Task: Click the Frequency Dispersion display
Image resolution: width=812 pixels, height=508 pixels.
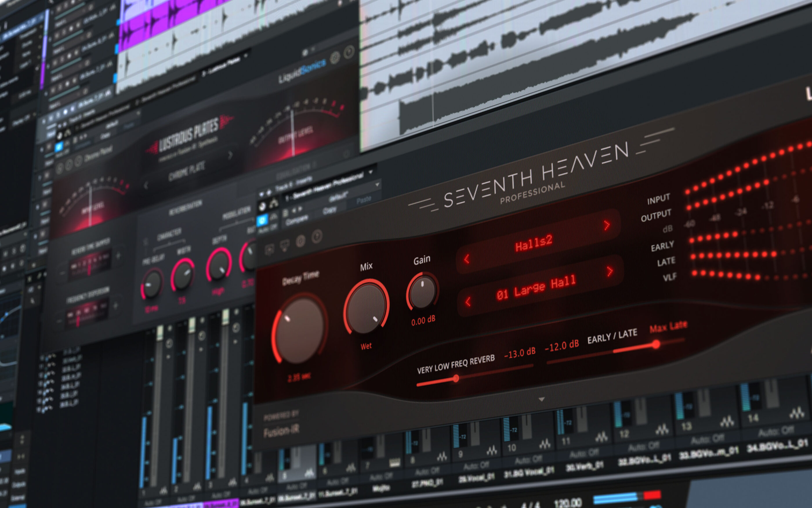Action: (x=87, y=314)
